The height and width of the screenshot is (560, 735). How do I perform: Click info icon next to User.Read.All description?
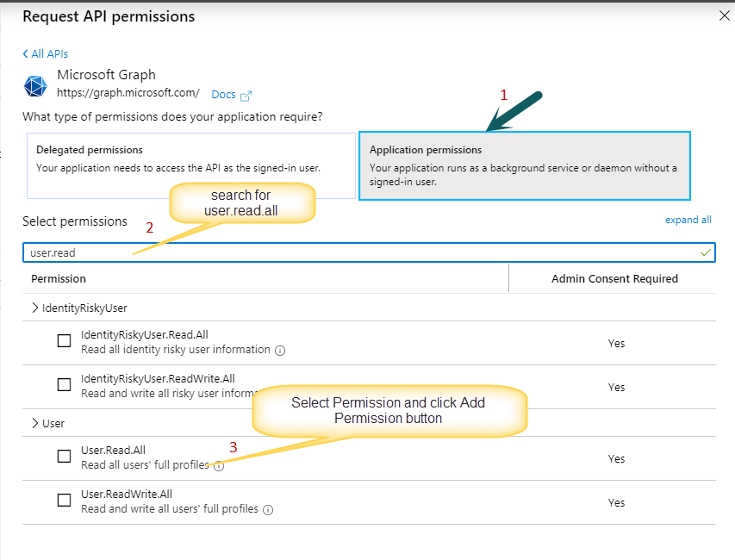[219, 466]
